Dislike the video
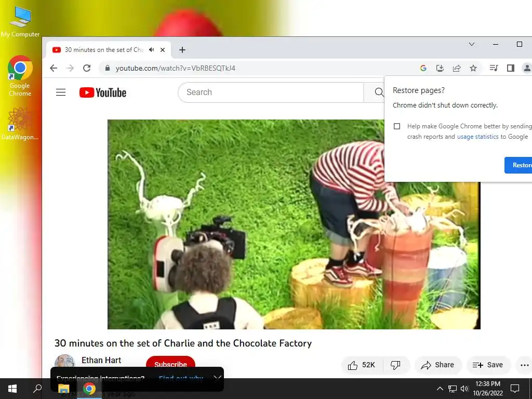The height and width of the screenshot is (399, 532). click(x=395, y=365)
